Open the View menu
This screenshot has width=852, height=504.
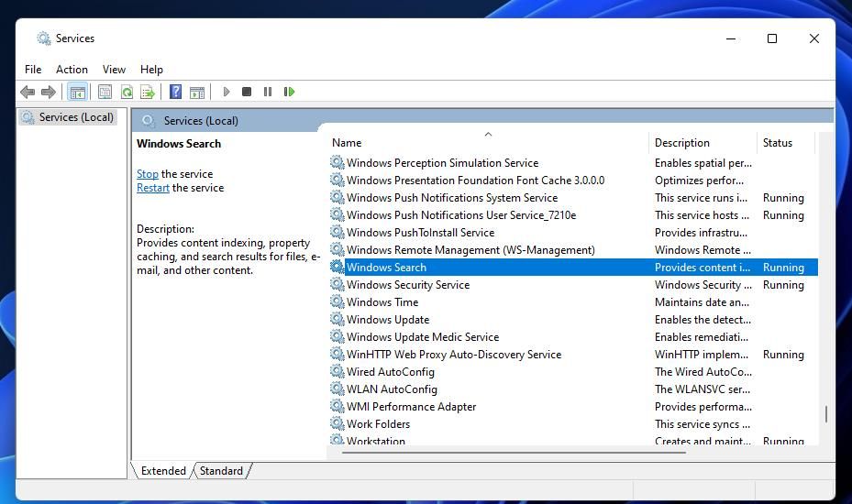pos(114,70)
